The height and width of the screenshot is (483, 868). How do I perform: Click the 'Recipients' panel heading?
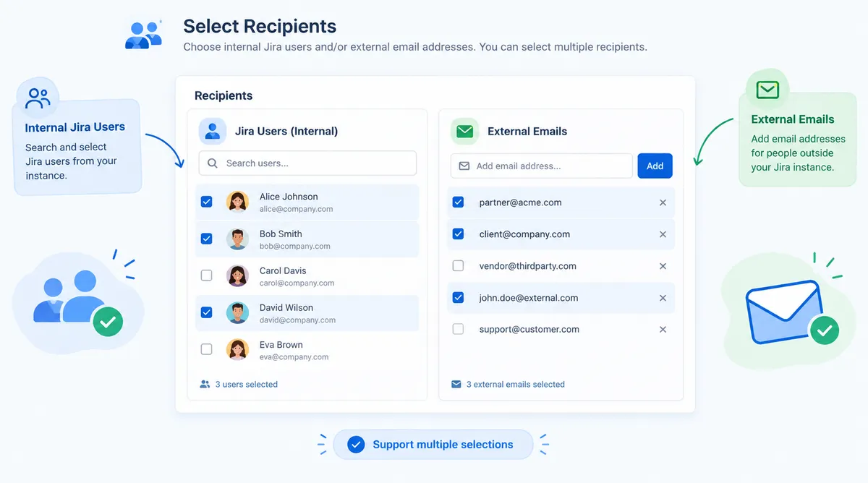click(224, 95)
